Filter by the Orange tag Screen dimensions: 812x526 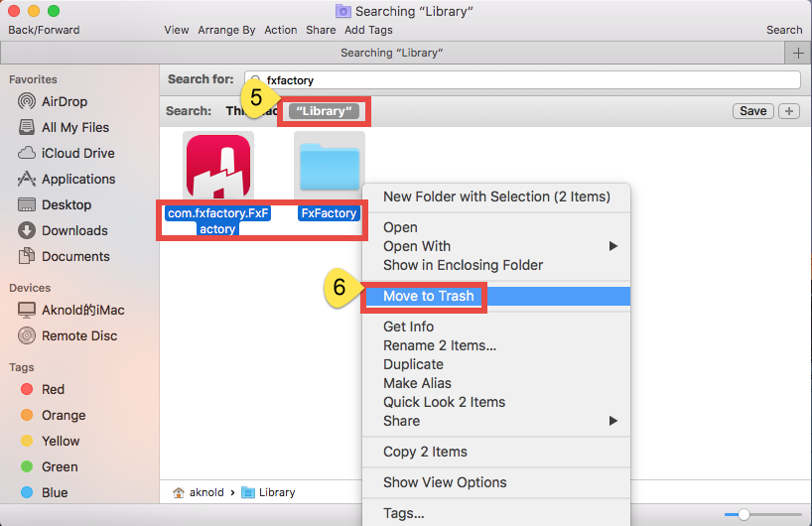point(53,415)
